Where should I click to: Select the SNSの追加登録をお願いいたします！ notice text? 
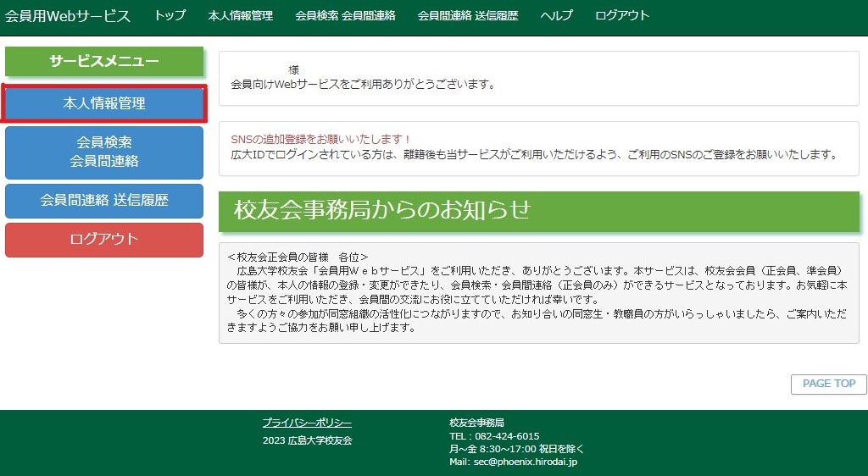point(320,139)
